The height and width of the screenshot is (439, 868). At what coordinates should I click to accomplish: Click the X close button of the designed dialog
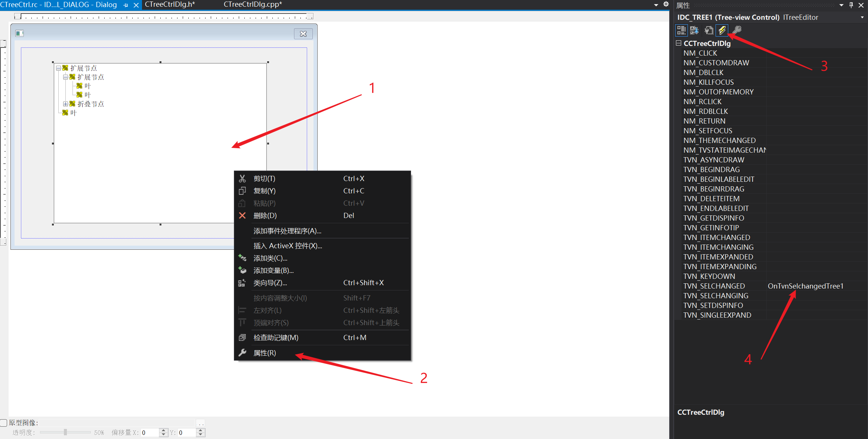pyautogui.click(x=303, y=34)
